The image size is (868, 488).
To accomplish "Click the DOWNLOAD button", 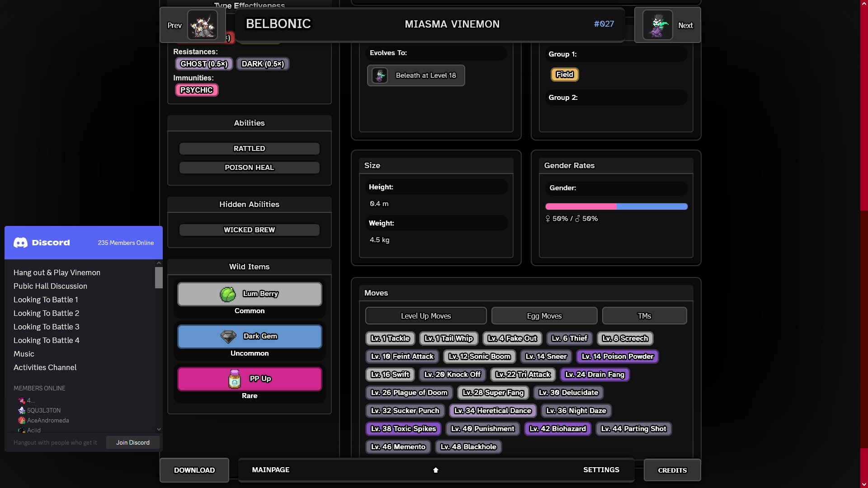I will pos(194,470).
